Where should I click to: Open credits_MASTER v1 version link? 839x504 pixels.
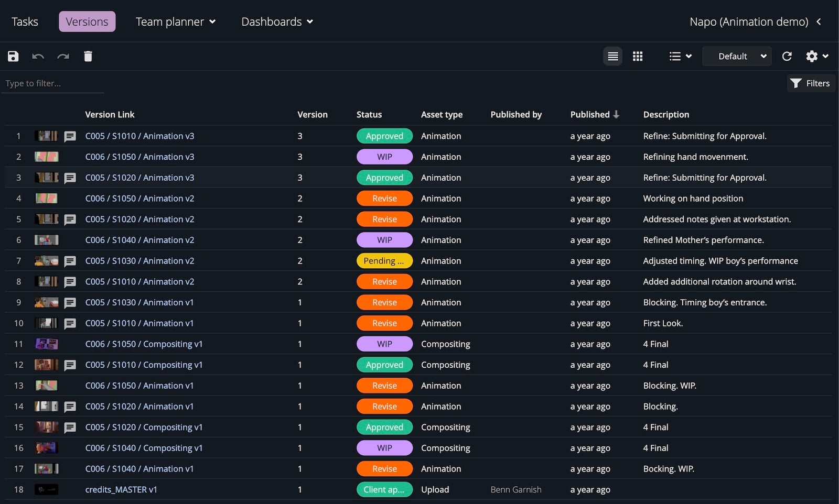(121, 489)
